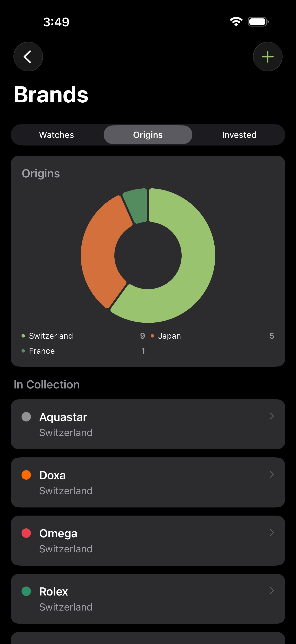Viewport: 296px width, 644px height.
Task: Tap the battery status icon
Action: (x=258, y=22)
